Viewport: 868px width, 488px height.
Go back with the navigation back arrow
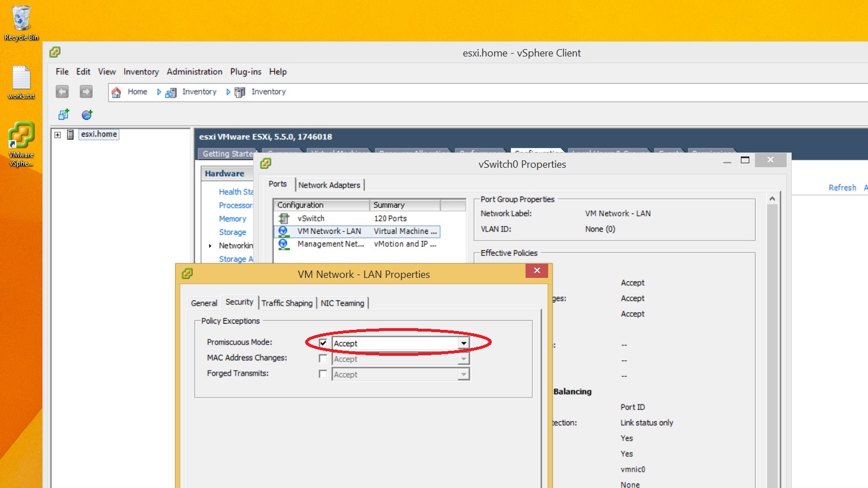pos(62,91)
